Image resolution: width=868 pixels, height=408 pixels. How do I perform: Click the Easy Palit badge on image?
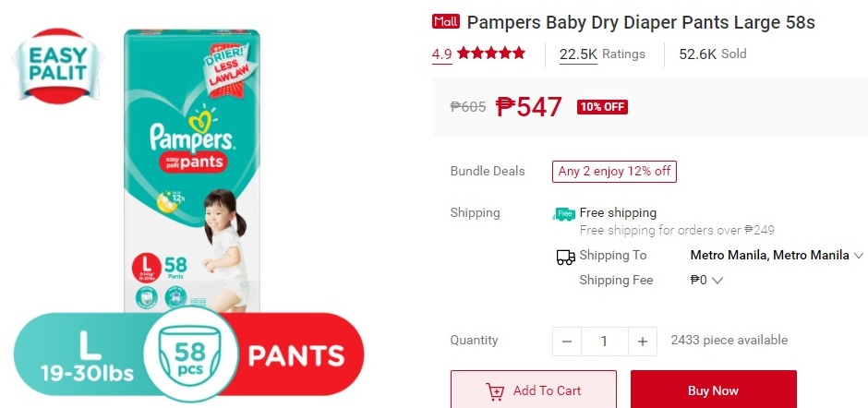click(57, 66)
